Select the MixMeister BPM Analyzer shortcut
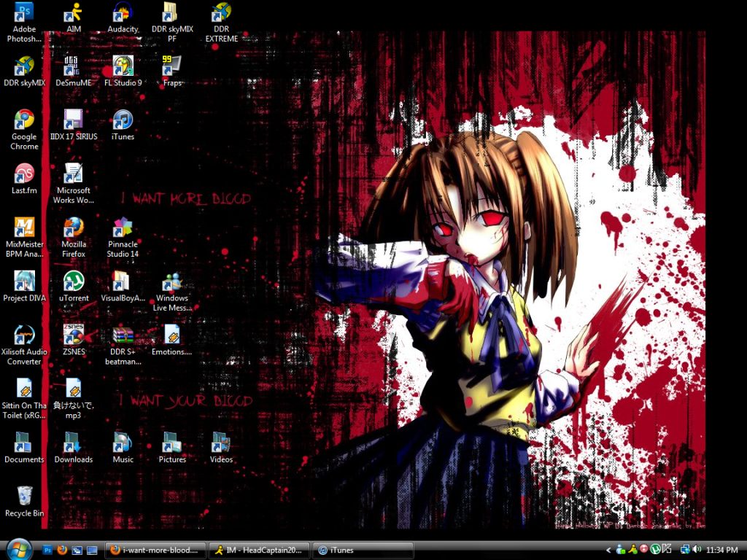The width and height of the screenshot is (747, 560). [24, 238]
